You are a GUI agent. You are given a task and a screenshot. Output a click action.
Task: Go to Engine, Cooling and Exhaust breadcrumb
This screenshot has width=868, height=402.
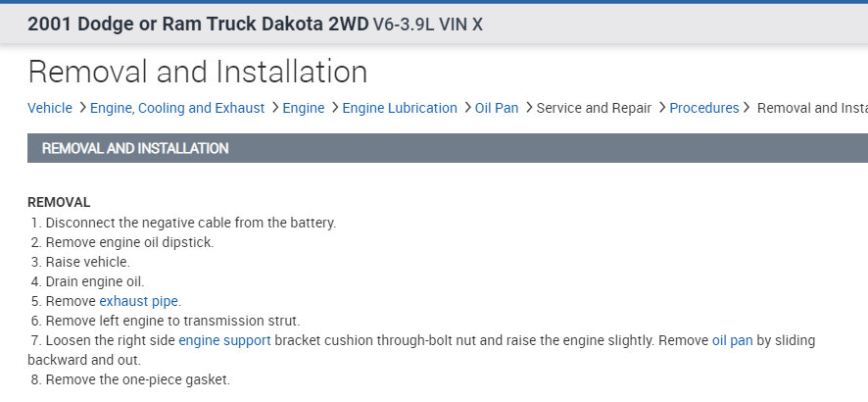tap(177, 108)
